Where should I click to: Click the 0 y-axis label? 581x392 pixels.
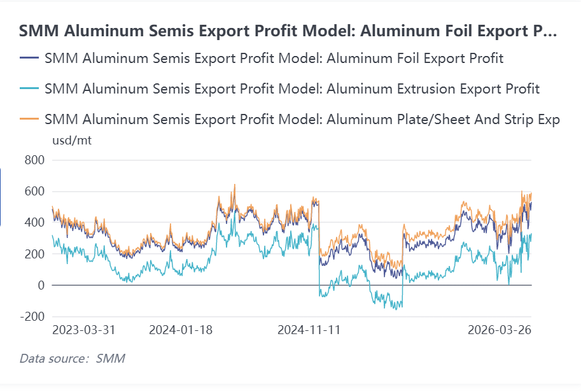click(40, 285)
